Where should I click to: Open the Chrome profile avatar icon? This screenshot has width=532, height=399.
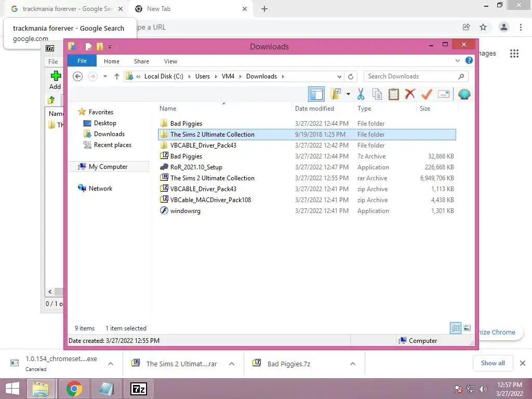[504, 27]
